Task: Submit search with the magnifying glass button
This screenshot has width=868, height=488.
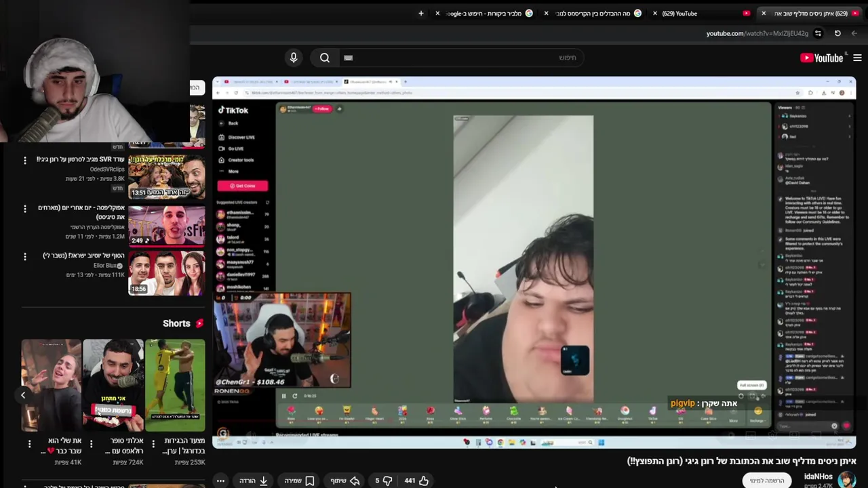Action: tap(325, 58)
